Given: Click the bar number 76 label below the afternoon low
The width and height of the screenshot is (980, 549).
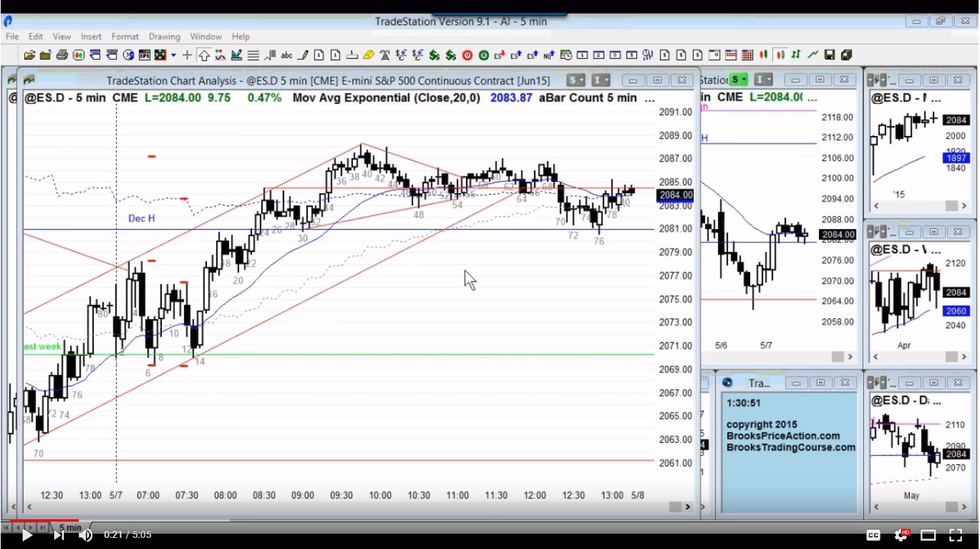Looking at the screenshot, I should pos(599,242).
